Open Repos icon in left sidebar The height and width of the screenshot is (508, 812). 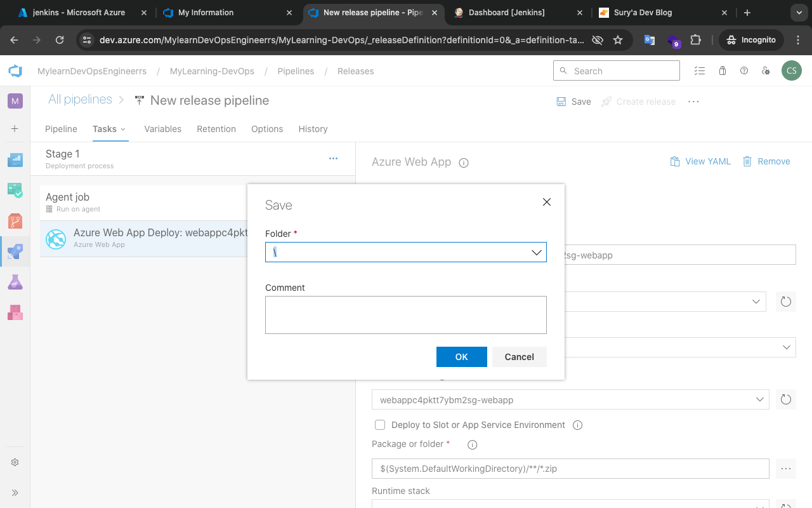[15, 221]
